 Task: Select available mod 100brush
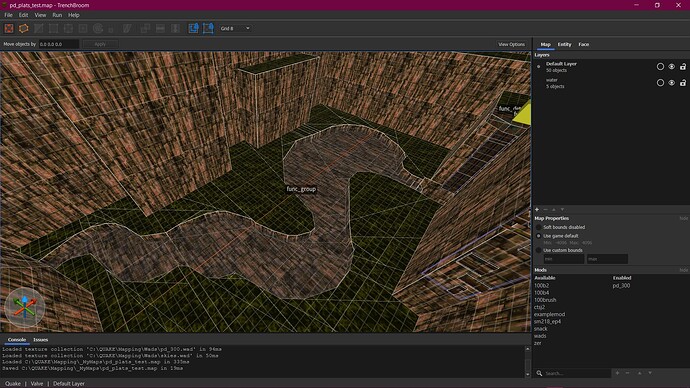point(545,300)
